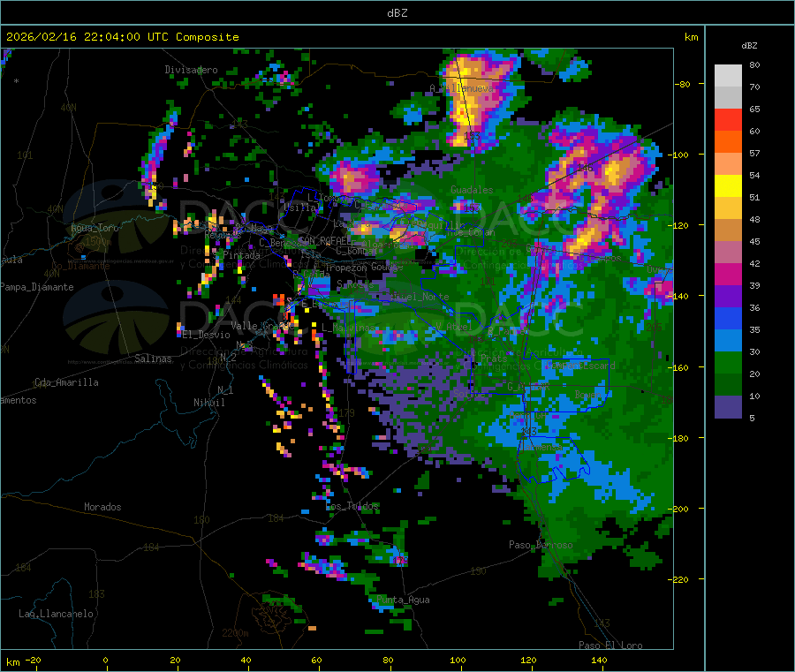Click the -80 tick on the right axis
795x672 pixels.
pyautogui.click(x=683, y=84)
